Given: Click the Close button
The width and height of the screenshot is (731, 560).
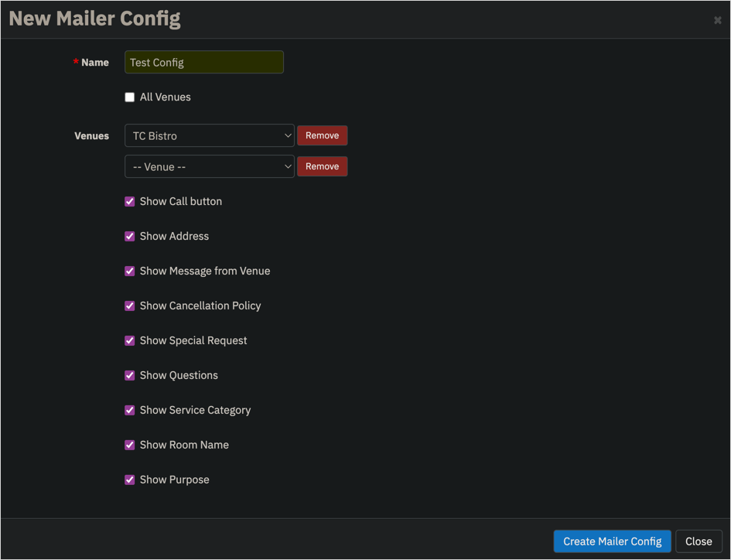Looking at the screenshot, I should click(699, 541).
